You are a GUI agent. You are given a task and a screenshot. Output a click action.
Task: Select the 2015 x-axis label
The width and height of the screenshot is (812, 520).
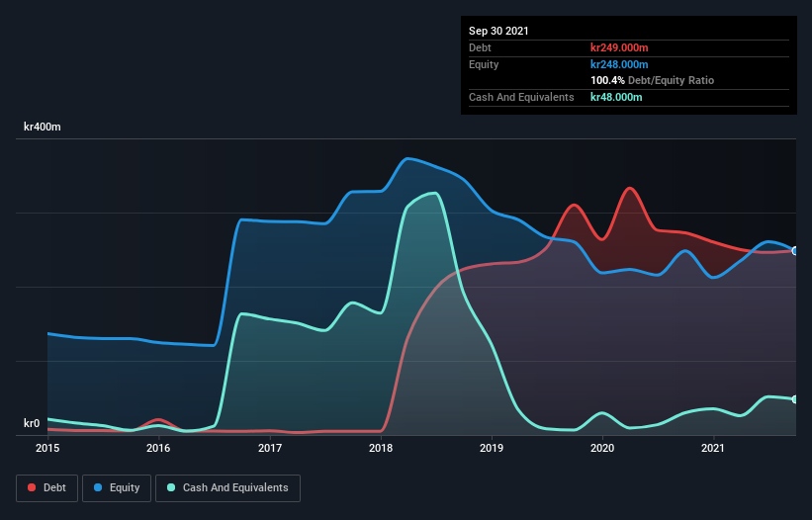(47, 448)
